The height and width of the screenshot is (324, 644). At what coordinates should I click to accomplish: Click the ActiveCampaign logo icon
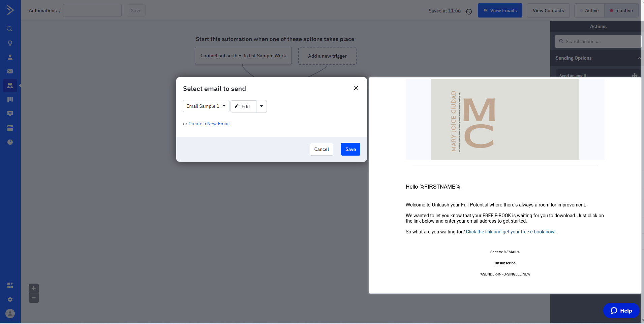[10, 10]
